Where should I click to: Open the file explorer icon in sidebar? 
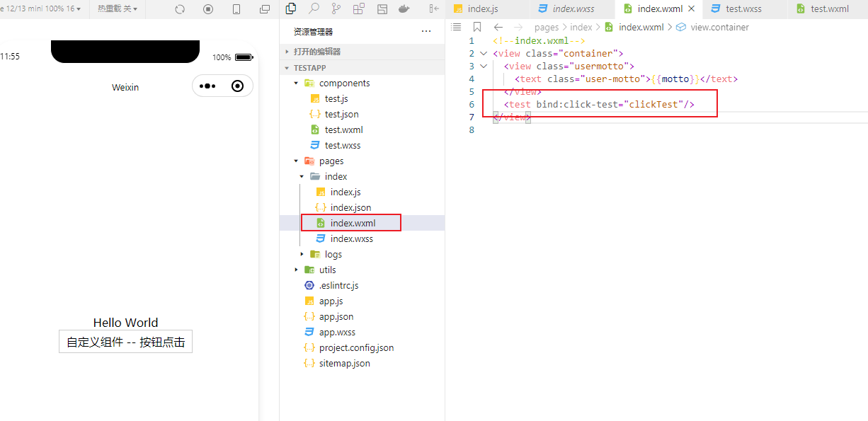pyautogui.click(x=290, y=9)
